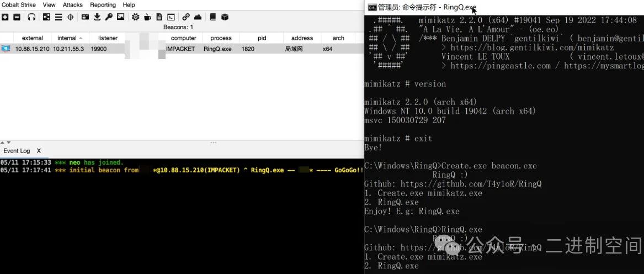Sort by the arch column header
The image size is (644, 274).
[x=338, y=38]
